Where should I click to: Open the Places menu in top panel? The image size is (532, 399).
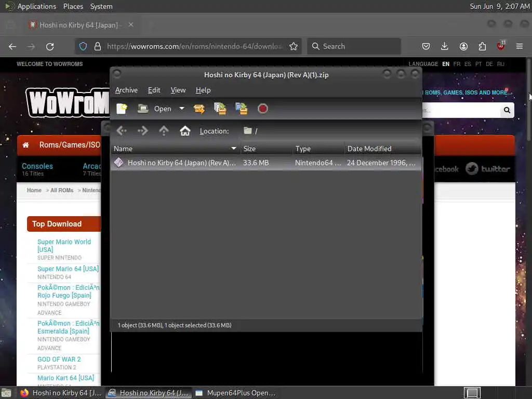73,6
